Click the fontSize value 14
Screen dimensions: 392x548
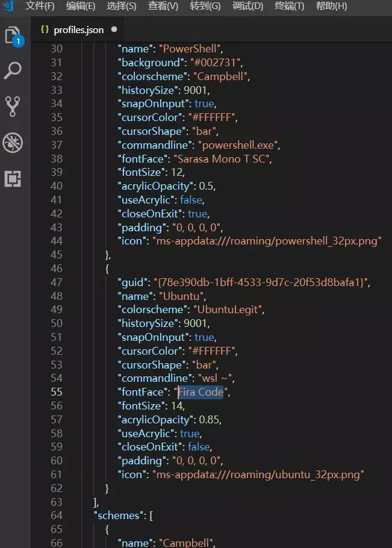pyautogui.click(x=177, y=405)
